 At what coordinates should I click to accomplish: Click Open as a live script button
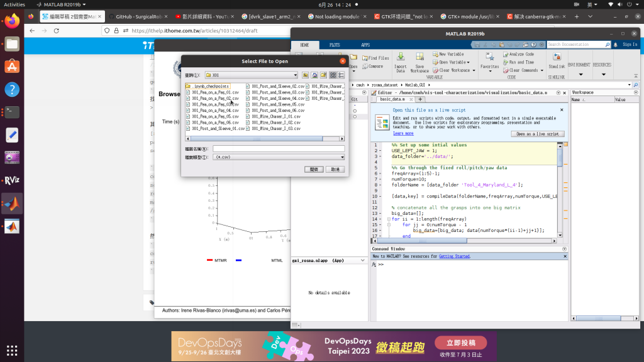(x=537, y=134)
